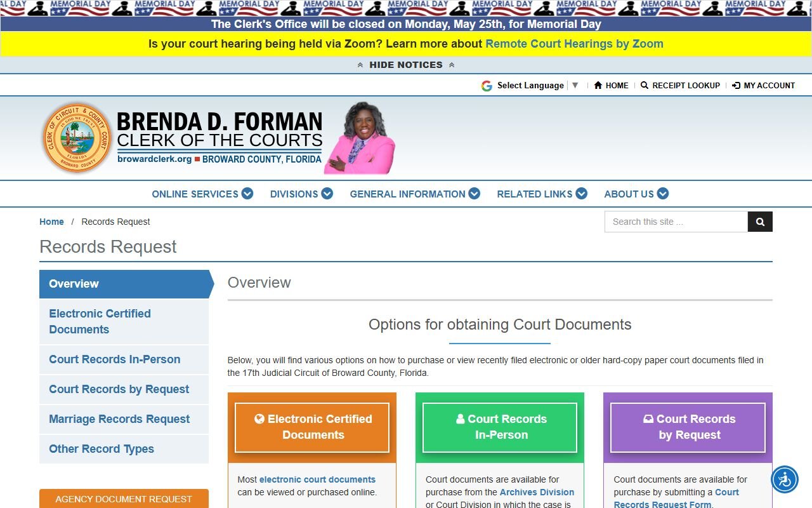Click the Electronic Certified Documents card button
Viewport: 812px width, 508px height.
[x=312, y=427]
